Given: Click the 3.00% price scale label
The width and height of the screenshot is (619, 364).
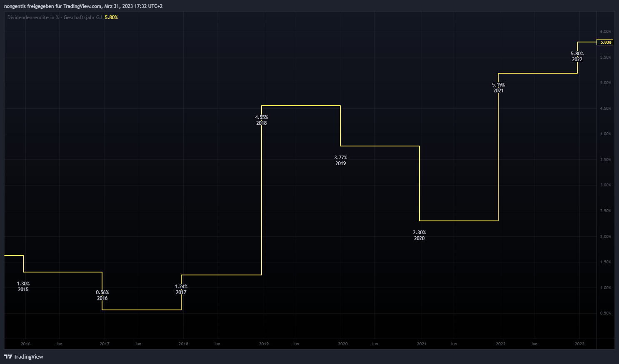Looking at the screenshot, I should click(x=605, y=185).
